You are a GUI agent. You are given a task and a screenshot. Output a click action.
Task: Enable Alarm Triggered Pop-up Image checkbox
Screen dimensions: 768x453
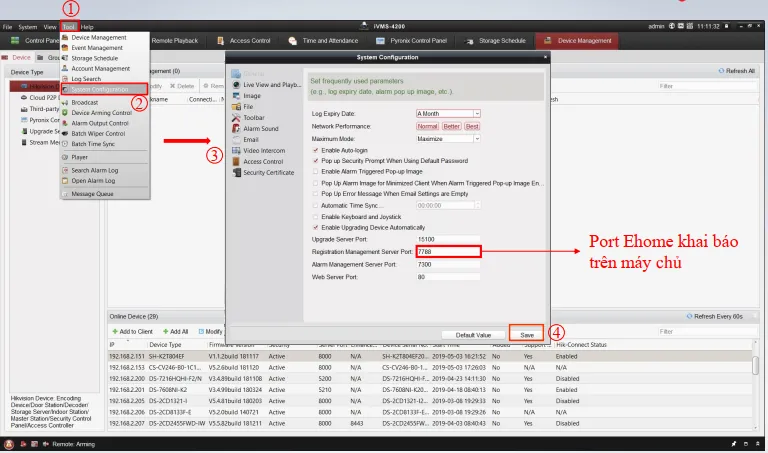(x=316, y=172)
